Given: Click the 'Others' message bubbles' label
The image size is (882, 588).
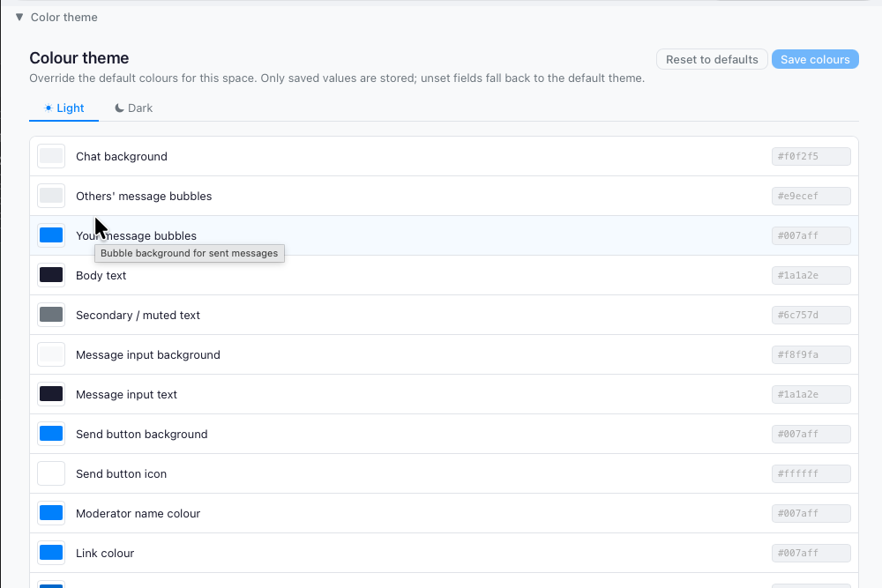Looking at the screenshot, I should click(x=144, y=196).
